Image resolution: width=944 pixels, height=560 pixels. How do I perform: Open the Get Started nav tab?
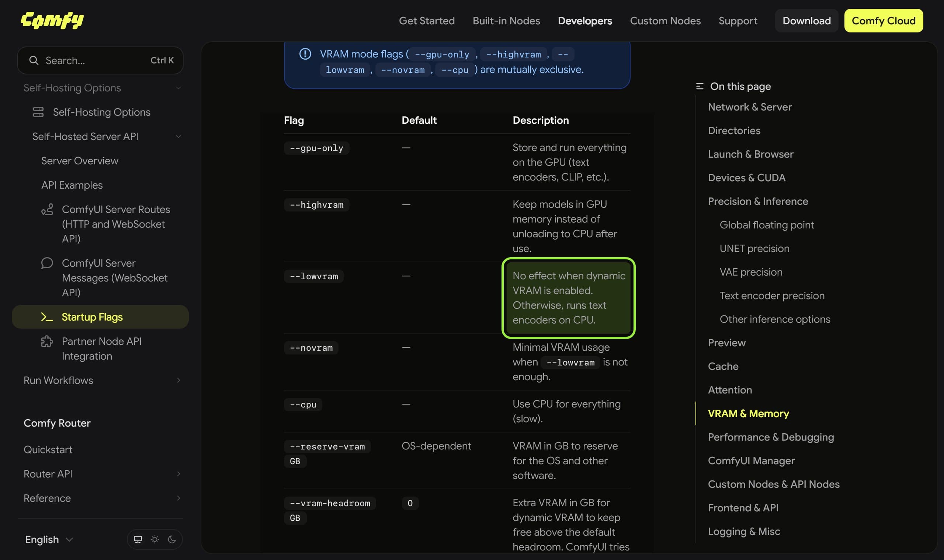(x=427, y=20)
